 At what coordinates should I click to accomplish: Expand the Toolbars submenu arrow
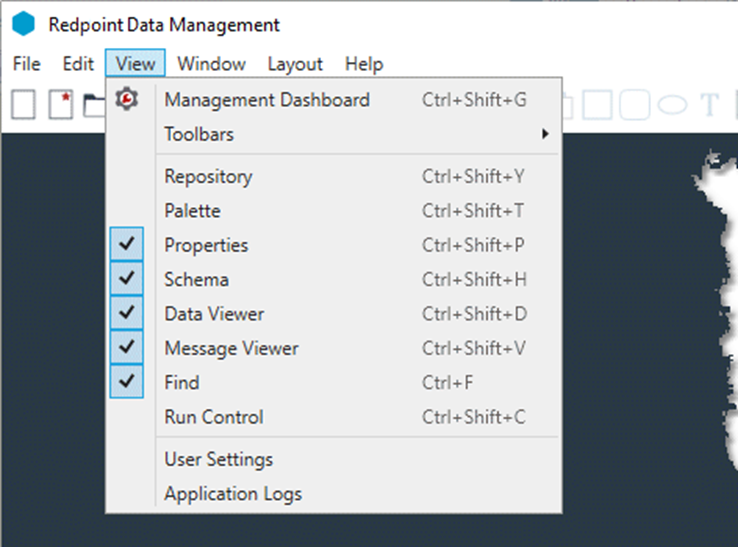pyautogui.click(x=546, y=134)
